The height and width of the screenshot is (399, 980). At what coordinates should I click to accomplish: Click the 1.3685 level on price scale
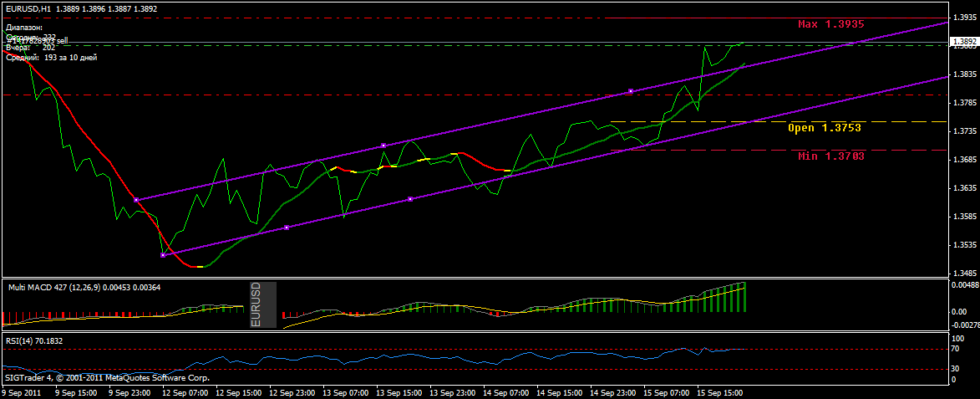click(963, 160)
